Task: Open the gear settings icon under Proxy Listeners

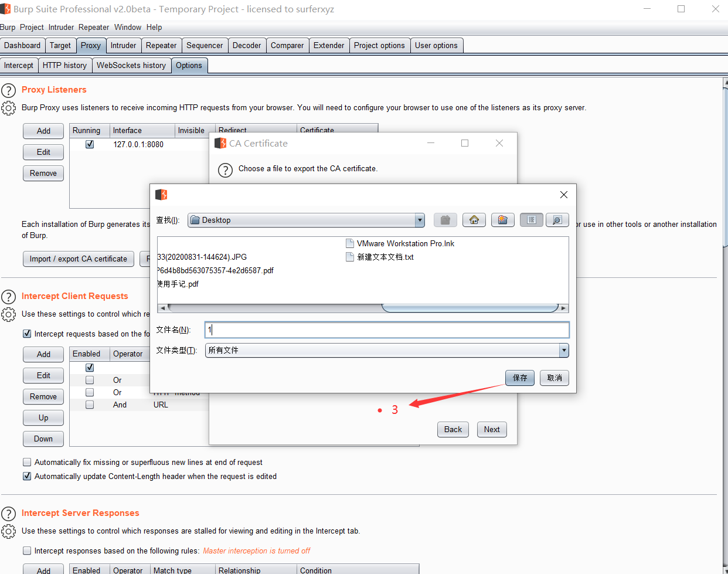Action: pyautogui.click(x=8, y=108)
